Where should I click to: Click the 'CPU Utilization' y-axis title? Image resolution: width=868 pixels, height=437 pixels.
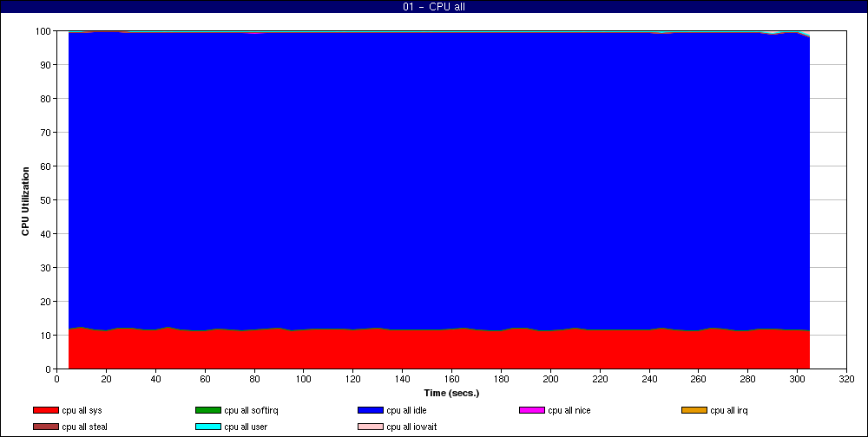click(x=26, y=199)
